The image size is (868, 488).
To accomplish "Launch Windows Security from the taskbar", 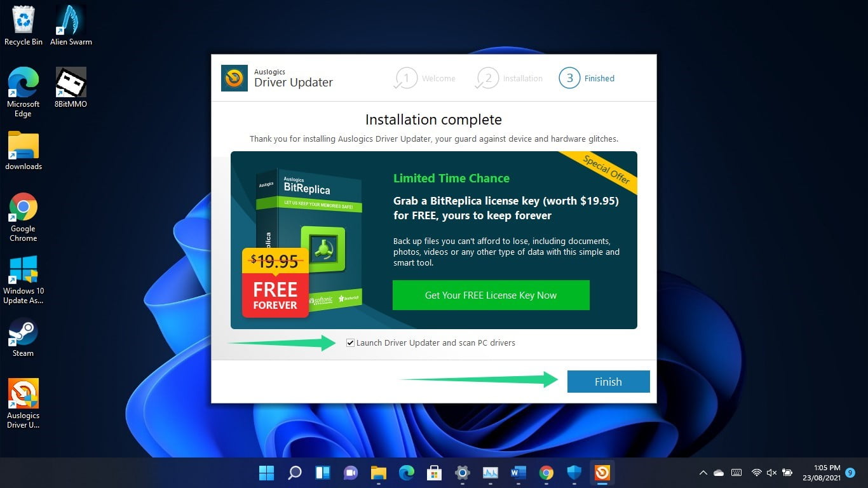I will pyautogui.click(x=574, y=473).
